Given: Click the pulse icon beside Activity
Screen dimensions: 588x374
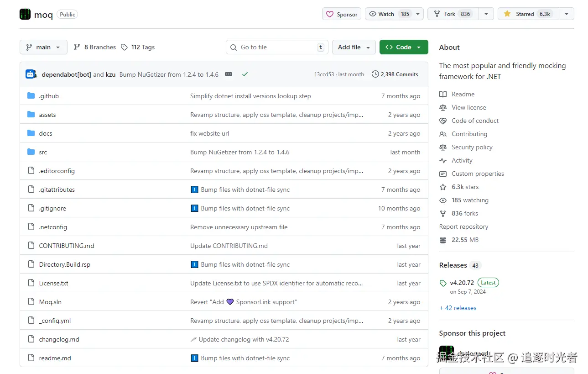Looking at the screenshot, I should tap(443, 160).
